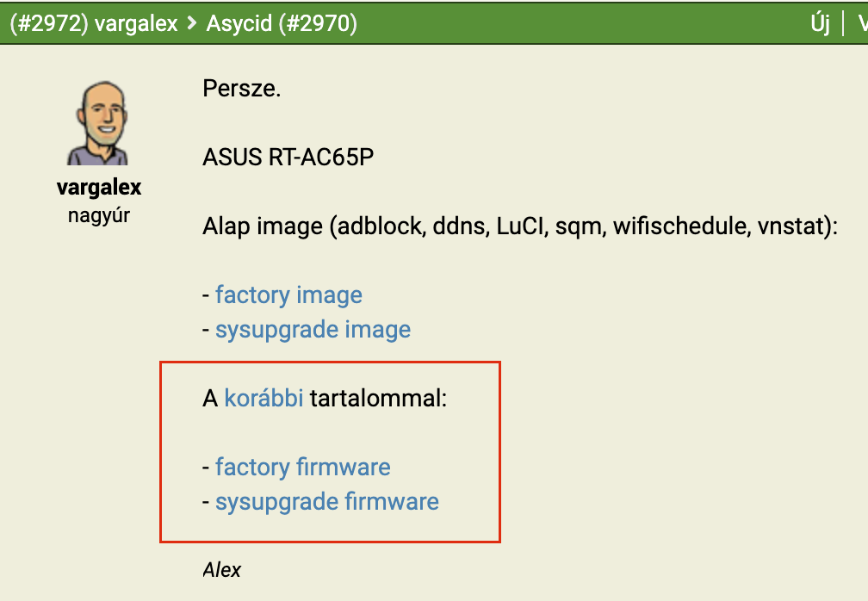Follow the "korábbi" link
The height and width of the screenshot is (601, 868).
click(263, 398)
